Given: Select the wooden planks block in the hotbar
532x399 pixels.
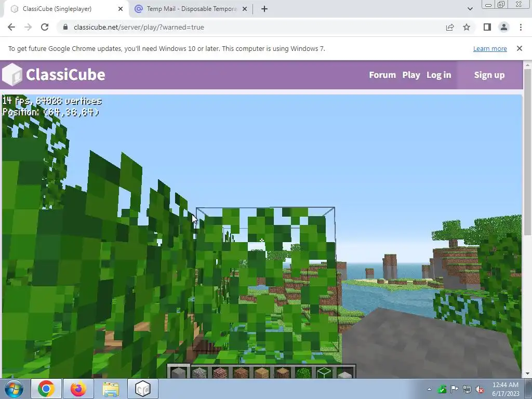Looking at the screenshot, I should click(262, 372).
